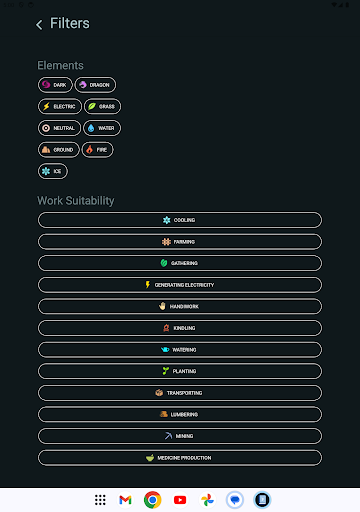The width and height of the screenshot is (360, 512).
Task: Filter by Generating Electricity
Action: (x=180, y=285)
